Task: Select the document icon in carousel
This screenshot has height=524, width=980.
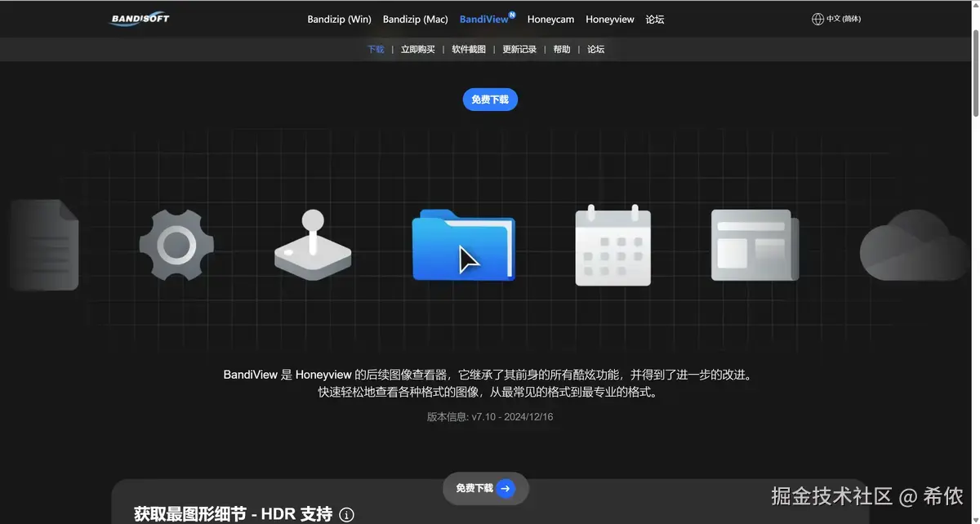Action: [x=45, y=245]
